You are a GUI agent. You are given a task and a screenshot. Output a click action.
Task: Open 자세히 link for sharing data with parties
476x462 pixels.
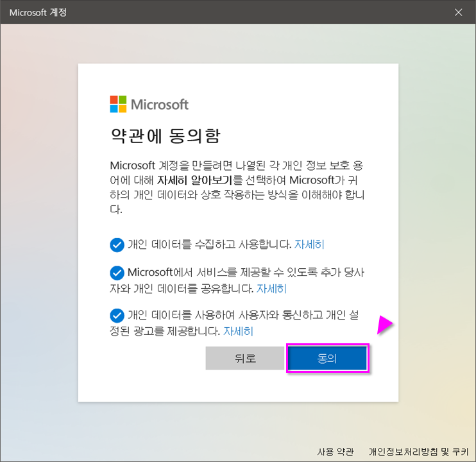271,289
